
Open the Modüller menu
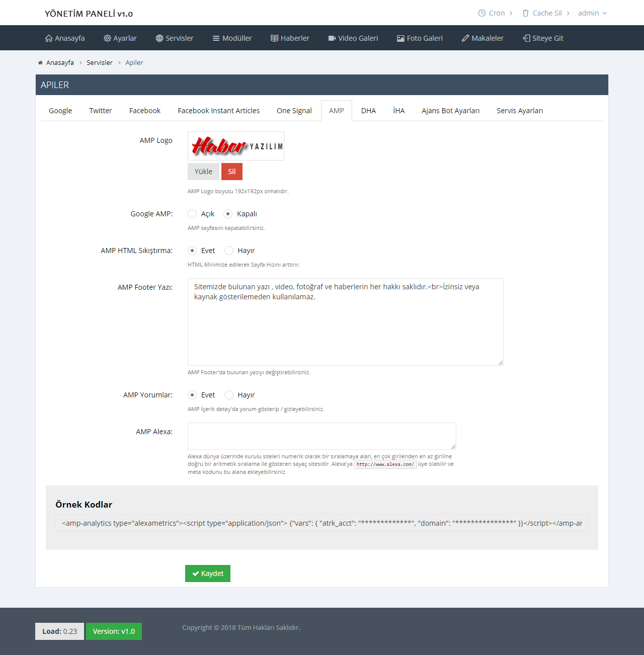coord(232,38)
